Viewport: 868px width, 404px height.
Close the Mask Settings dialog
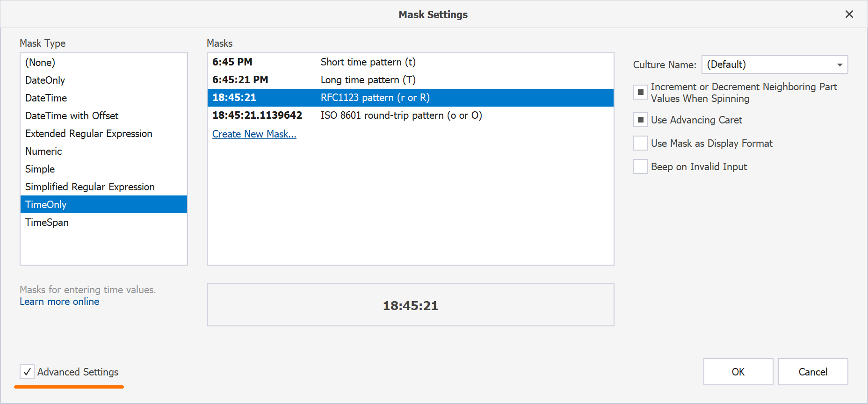point(849,14)
